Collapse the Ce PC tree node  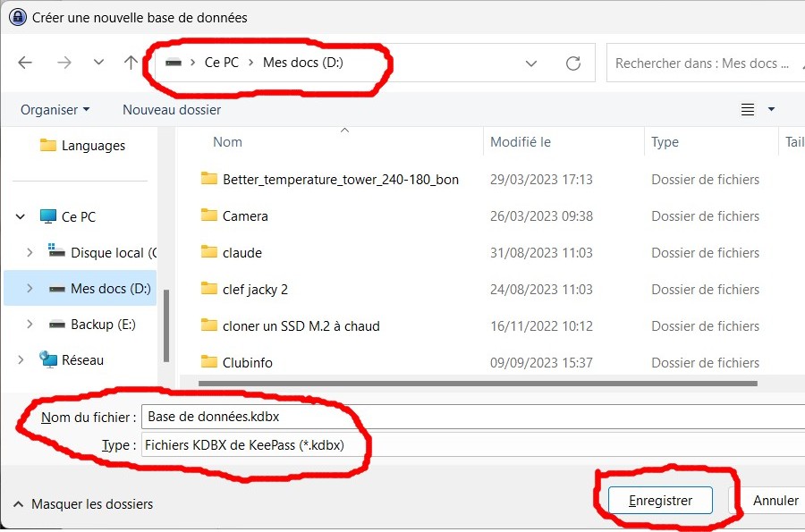tap(21, 217)
